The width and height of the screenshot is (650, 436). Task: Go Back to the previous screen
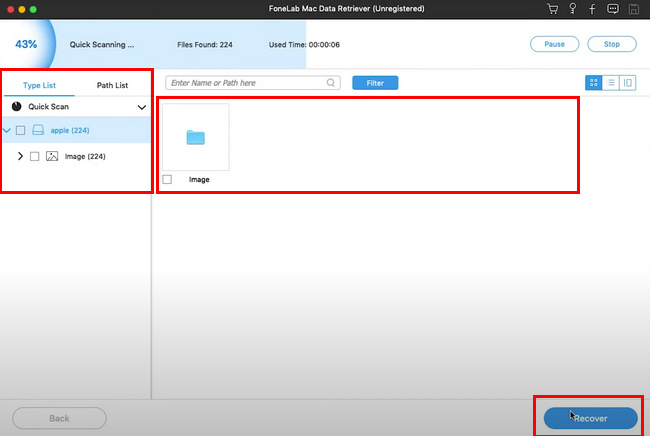coord(59,418)
